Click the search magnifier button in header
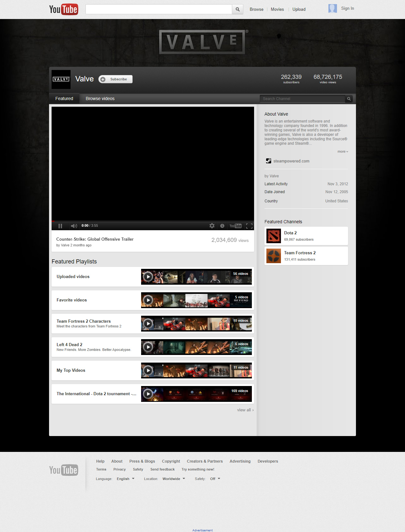The height and width of the screenshot is (532, 405). click(238, 9)
